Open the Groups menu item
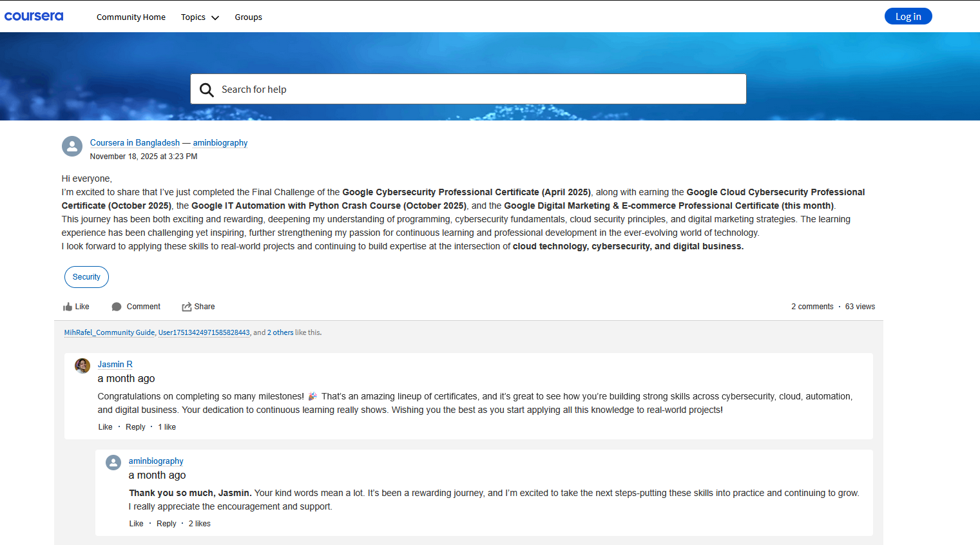This screenshot has width=980, height=545. pyautogui.click(x=248, y=17)
